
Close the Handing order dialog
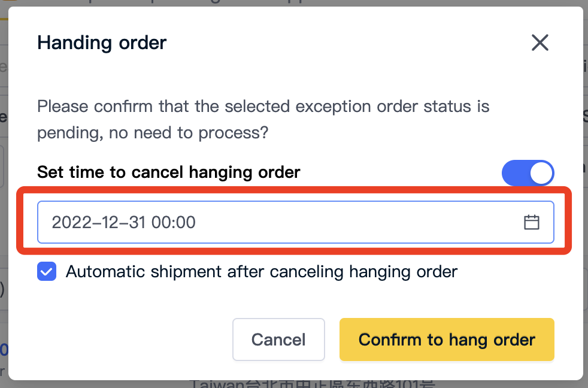[x=540, y=43]
